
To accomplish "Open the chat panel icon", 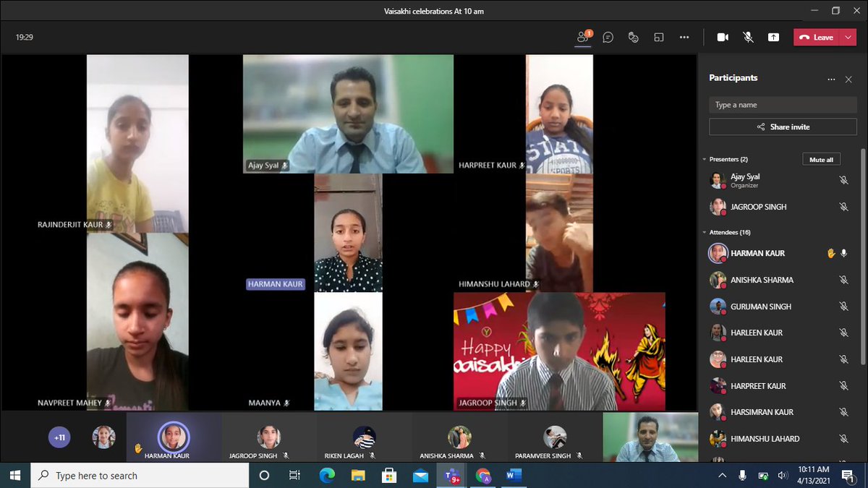I will (x=608, y=37).
